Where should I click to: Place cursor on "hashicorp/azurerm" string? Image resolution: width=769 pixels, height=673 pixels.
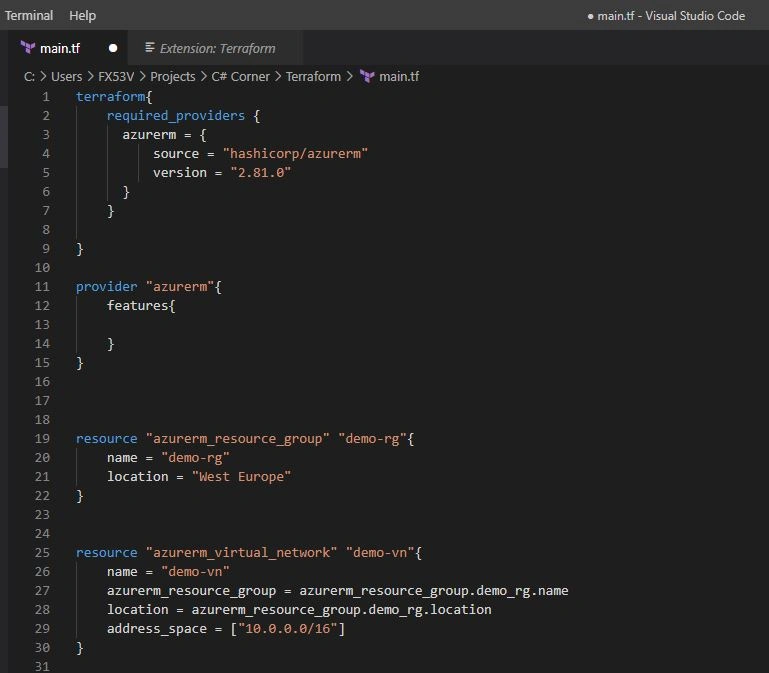click(x=295, y=154)
